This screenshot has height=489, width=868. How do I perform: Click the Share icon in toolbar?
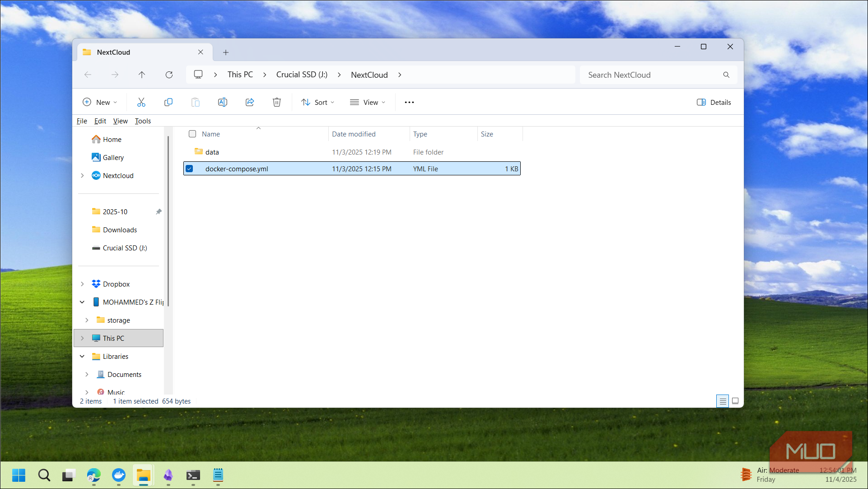250,103
